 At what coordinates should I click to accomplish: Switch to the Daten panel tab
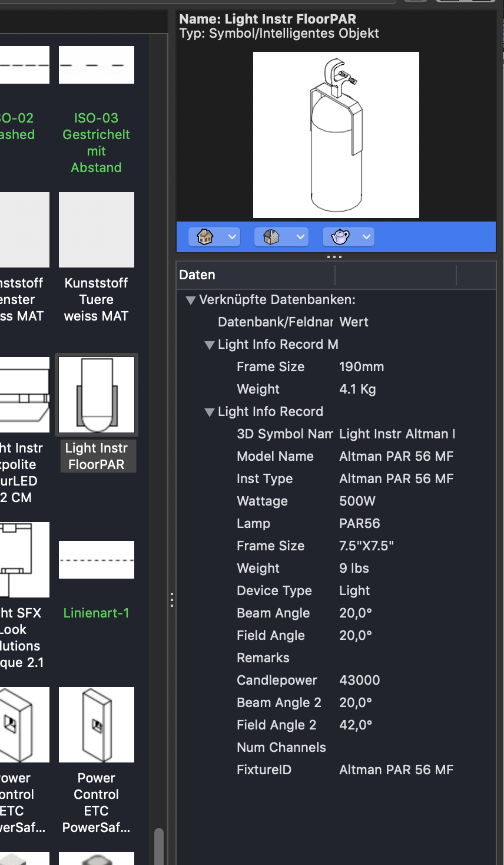click(197, 275)
